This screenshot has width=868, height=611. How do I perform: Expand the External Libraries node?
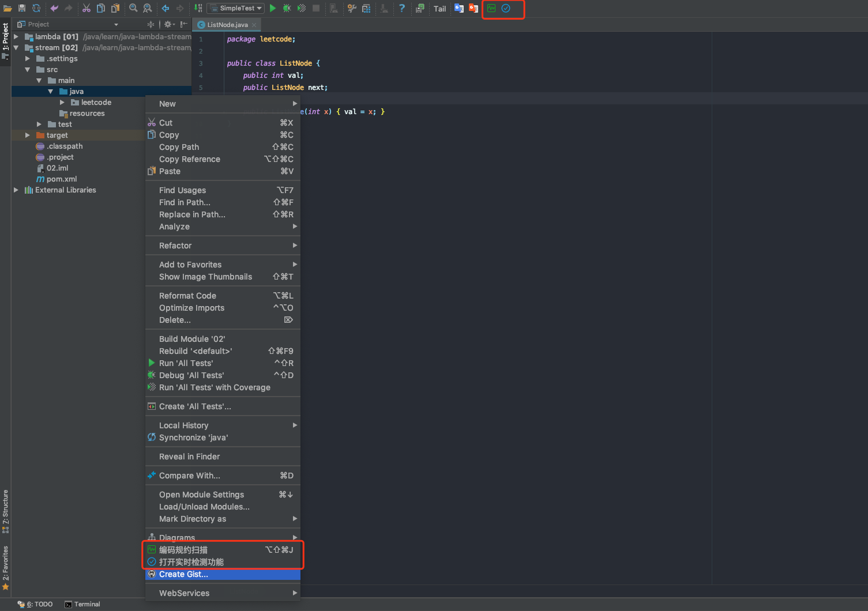pyautogui.click(x=16, y=190)
